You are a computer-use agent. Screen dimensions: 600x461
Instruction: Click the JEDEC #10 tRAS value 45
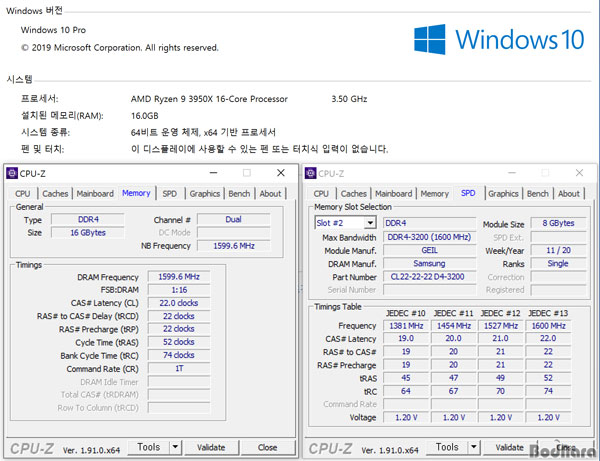pos(406,378)
